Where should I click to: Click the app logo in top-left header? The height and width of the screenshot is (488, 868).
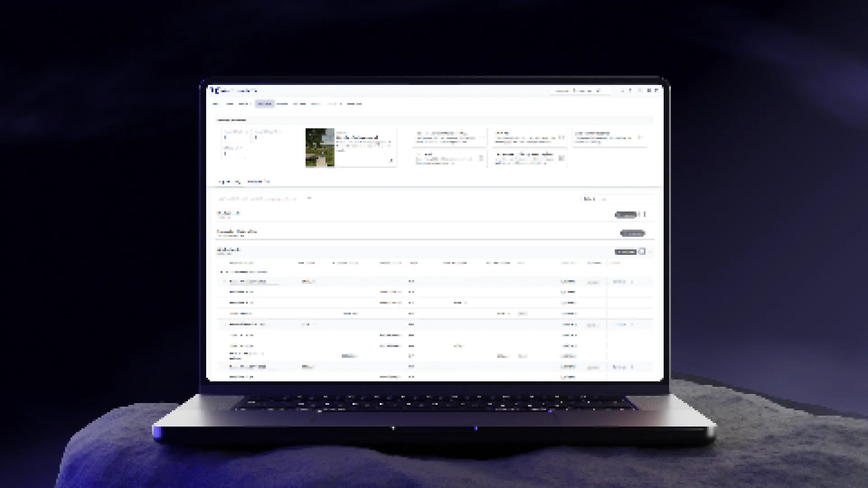[215, 90]
